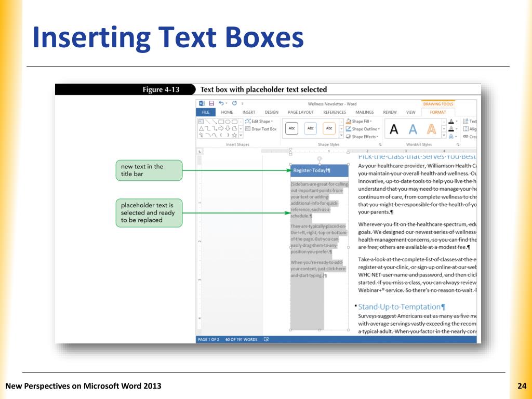Open the Edit Shape dropdown

(x=259, y=121)
